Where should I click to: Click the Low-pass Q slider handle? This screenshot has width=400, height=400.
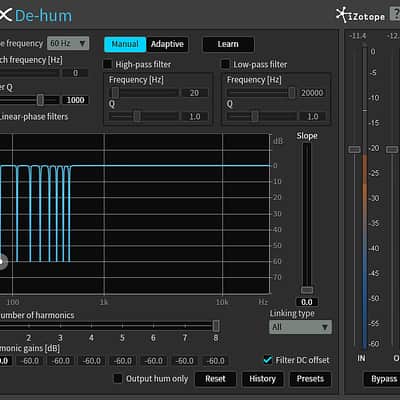255,116
